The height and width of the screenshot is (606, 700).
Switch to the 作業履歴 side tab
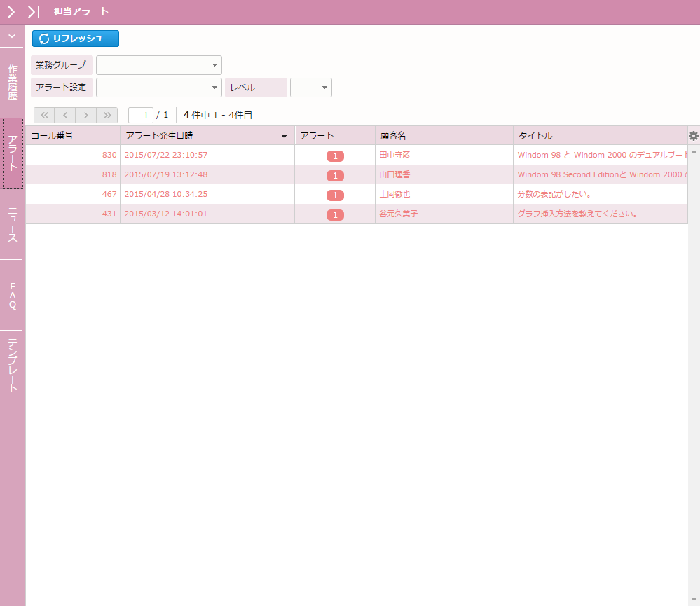tap(13, 83)
